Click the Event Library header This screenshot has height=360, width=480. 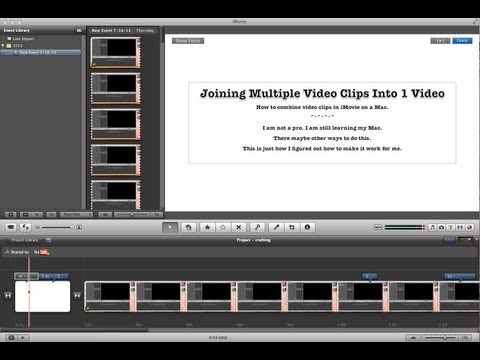point(17,30)
